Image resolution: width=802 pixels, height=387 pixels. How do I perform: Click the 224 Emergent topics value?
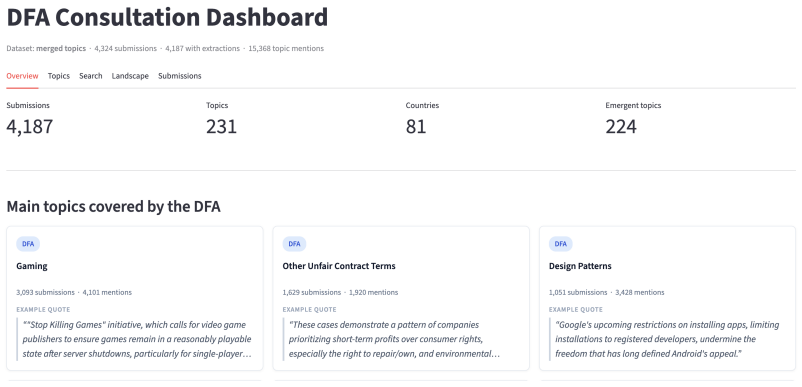pos(621,126)
